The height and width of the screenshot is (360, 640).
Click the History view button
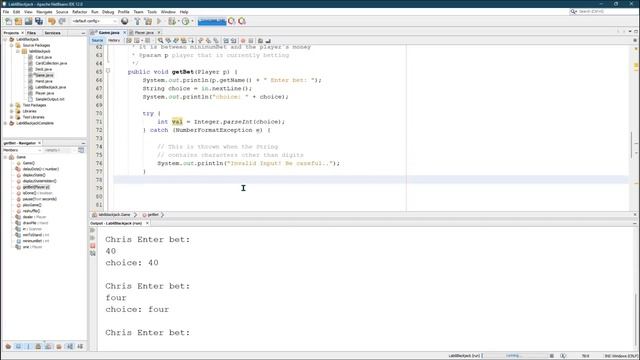[x=114, y=40]
